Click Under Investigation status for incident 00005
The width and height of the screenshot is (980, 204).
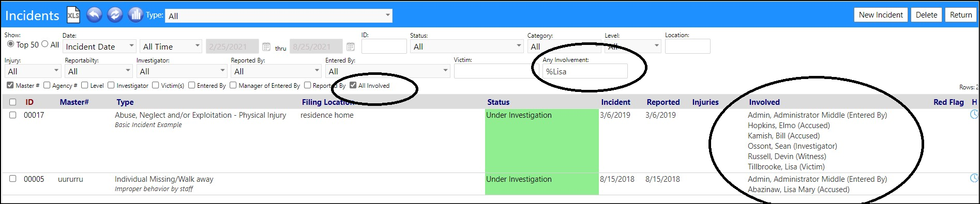click(x=519, y=179)
